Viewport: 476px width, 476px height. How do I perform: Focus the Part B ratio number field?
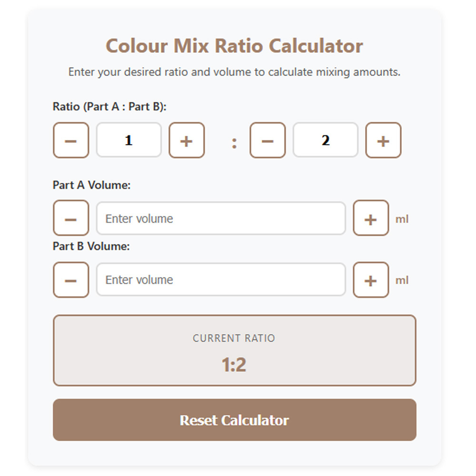coord(325,140)
